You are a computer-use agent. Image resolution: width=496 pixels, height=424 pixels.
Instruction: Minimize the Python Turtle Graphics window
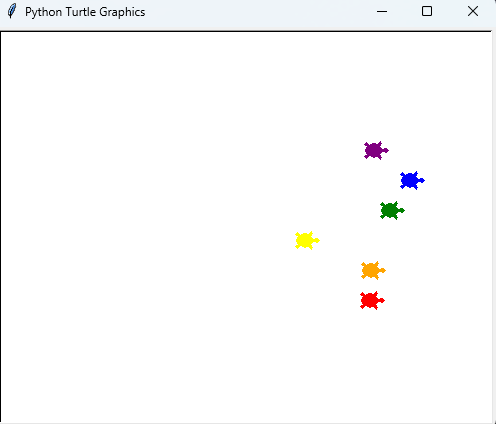click(x=382, y=11)
